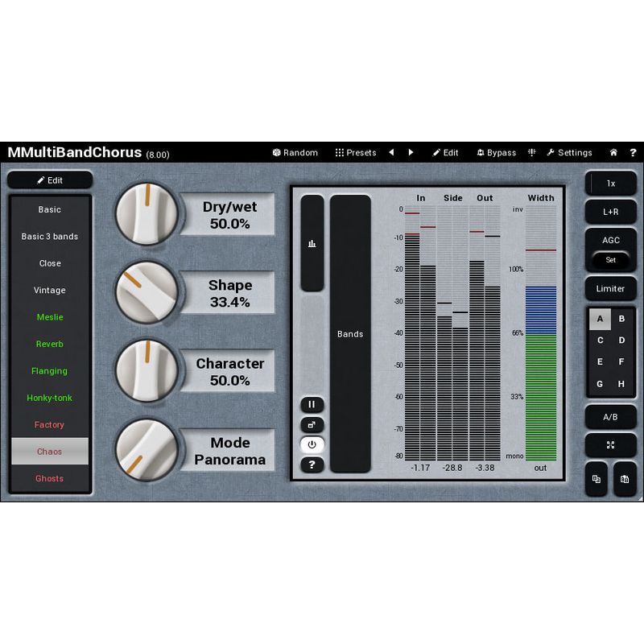Click the copy preset icon button
This screenshot has height=644, width=644.
[597, 479]
